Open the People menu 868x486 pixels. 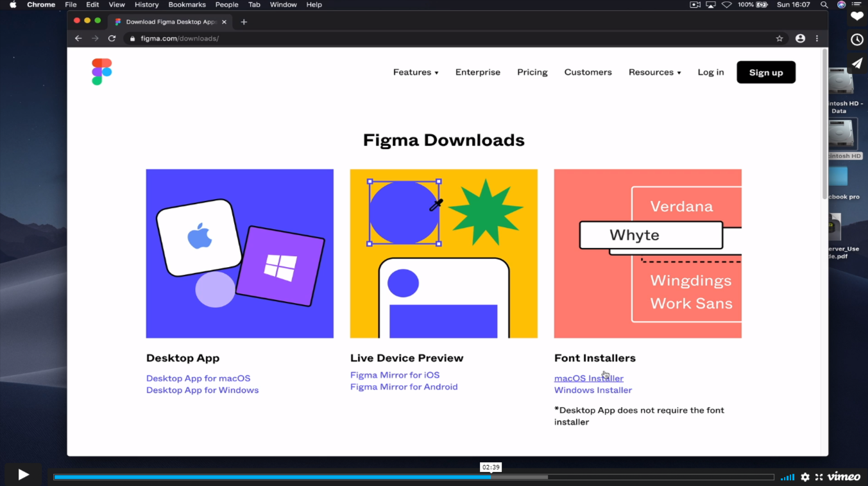coord(226,4)
